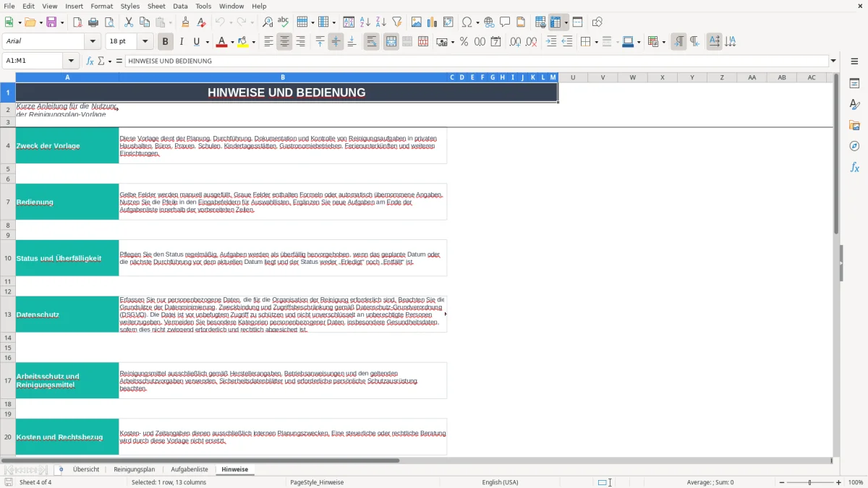Open the Sort dialog icon
Image resolution: width=868 pixels, height=488 pixels.
[349, 22]
